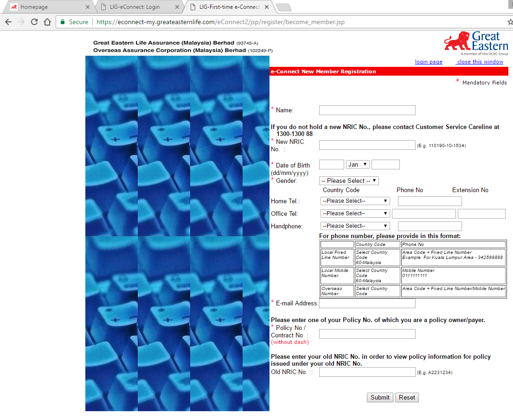The height and width of the screenshot is (420, 513).
Task: Click the Office Tel phone number field
Action: (x=423, y=214)
